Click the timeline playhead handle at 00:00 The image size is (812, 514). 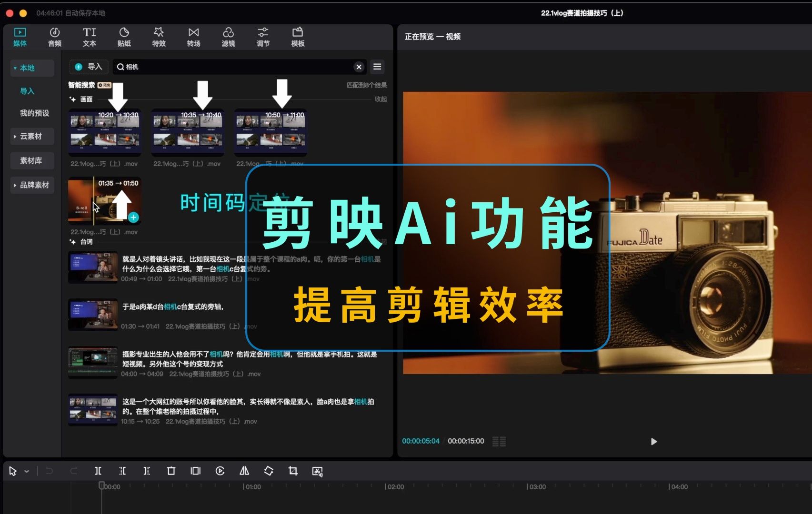[x=101, y=485]
